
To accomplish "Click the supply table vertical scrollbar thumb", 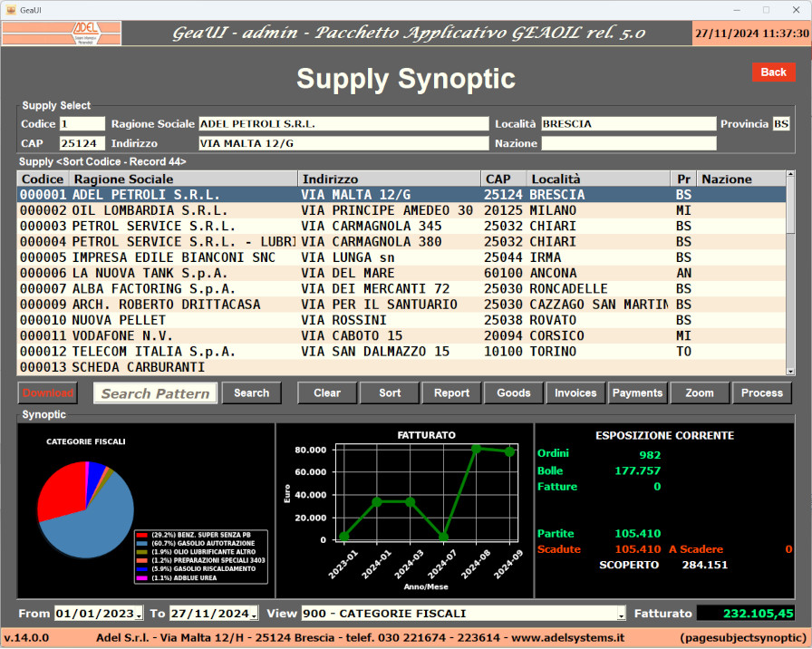I will [x=790, y=206].
